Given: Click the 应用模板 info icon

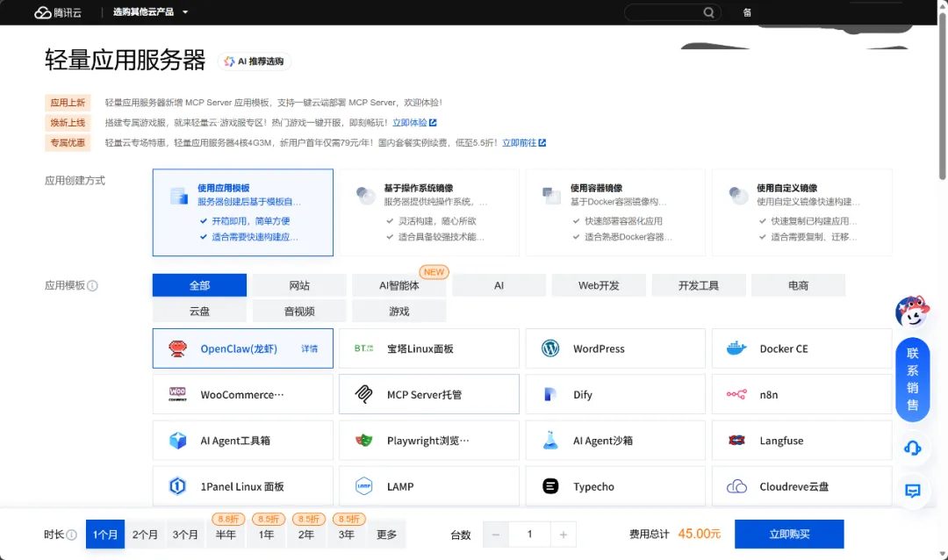Looking at the screenshot, I should tap(92, 285).
